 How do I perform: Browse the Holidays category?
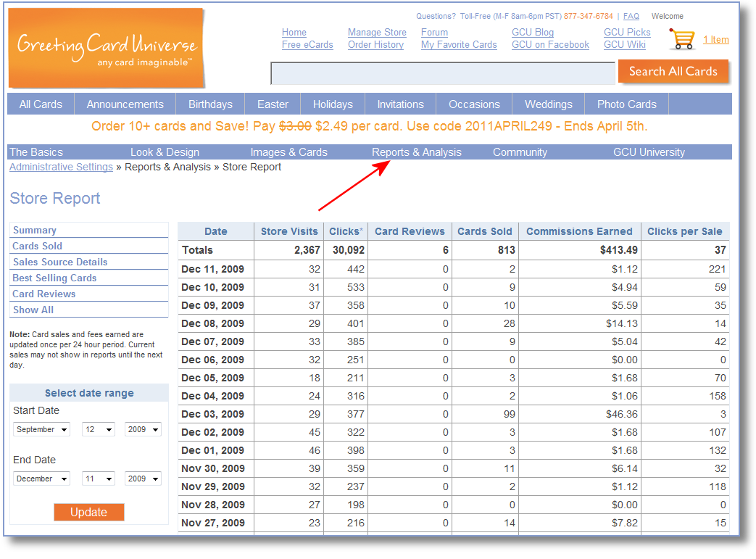333,104
